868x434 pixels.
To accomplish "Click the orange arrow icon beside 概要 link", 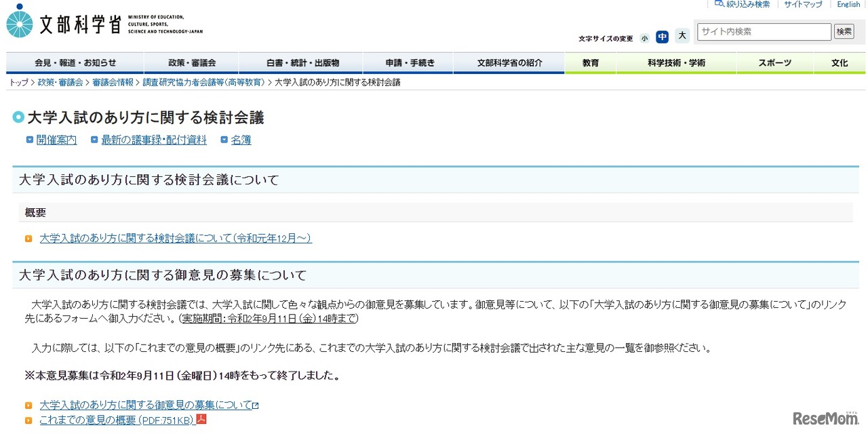I will [x=28, y=238].
